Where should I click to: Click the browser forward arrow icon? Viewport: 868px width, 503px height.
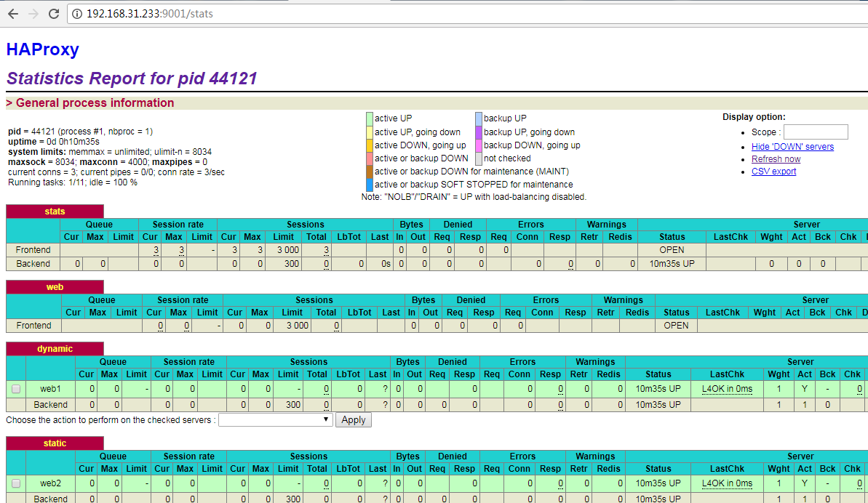tap(33, 14)
